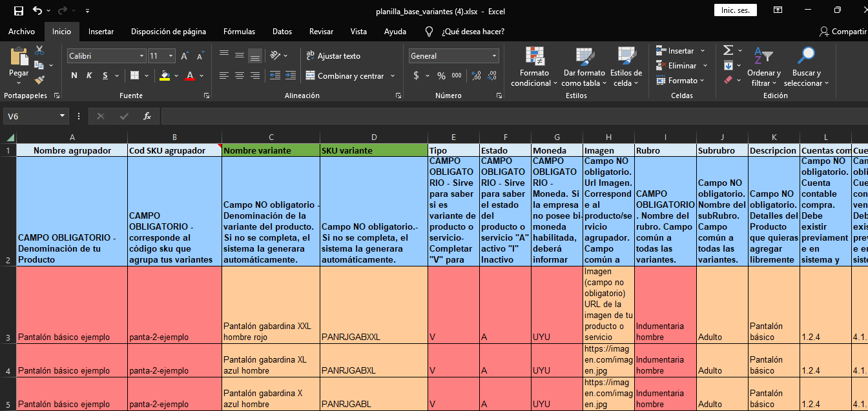Switch to the Revisar tab
868x411 pixels.
coord(322,32)
